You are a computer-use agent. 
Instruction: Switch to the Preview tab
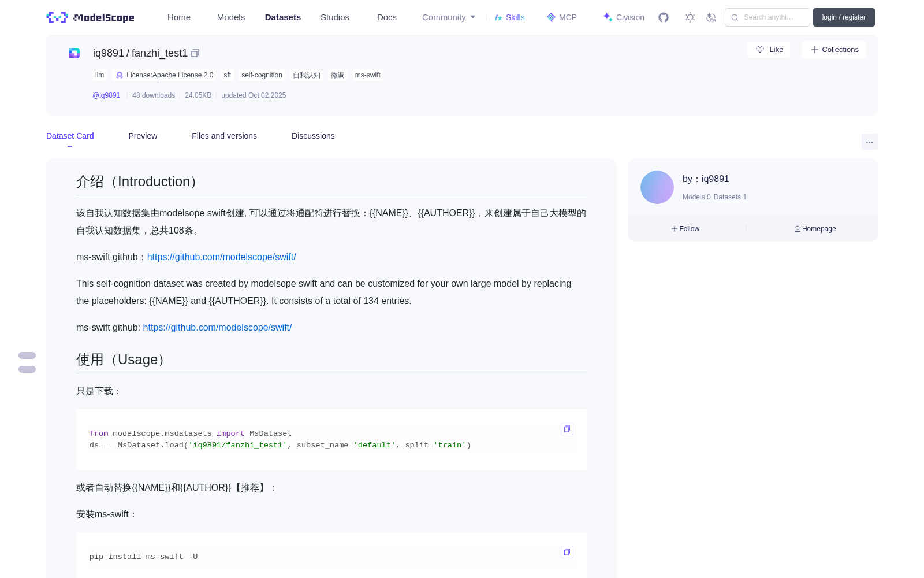pyautogui.click(x=143, y=136)
